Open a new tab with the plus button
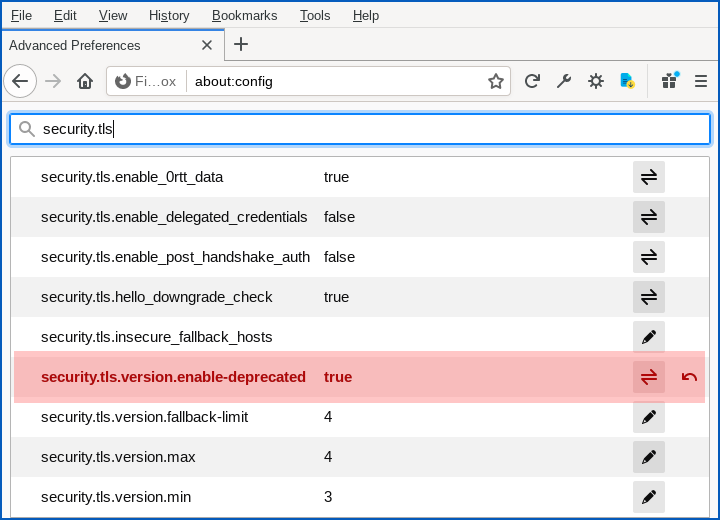Screen dimensions: 720x520 241,44
